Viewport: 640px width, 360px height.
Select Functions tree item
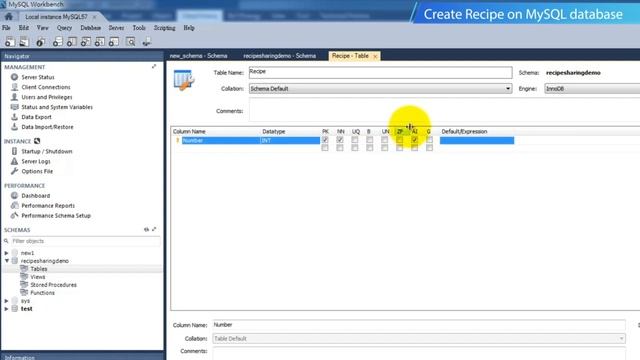point(42,293)
